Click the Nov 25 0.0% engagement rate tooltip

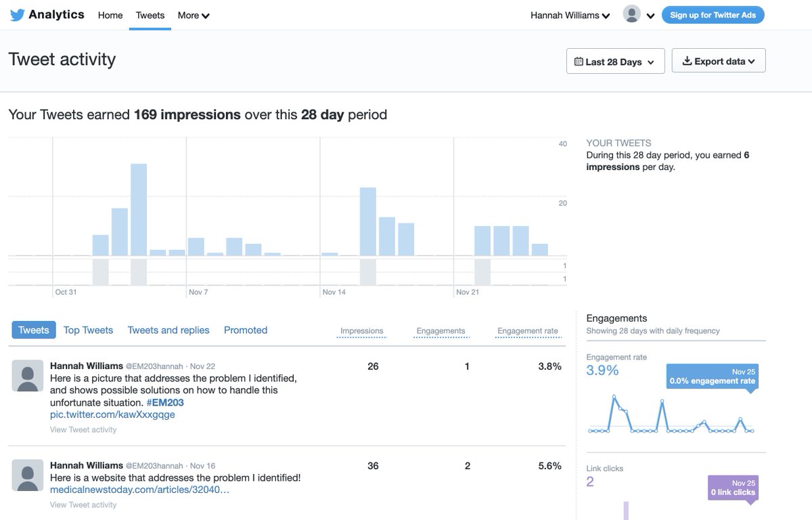713,376
